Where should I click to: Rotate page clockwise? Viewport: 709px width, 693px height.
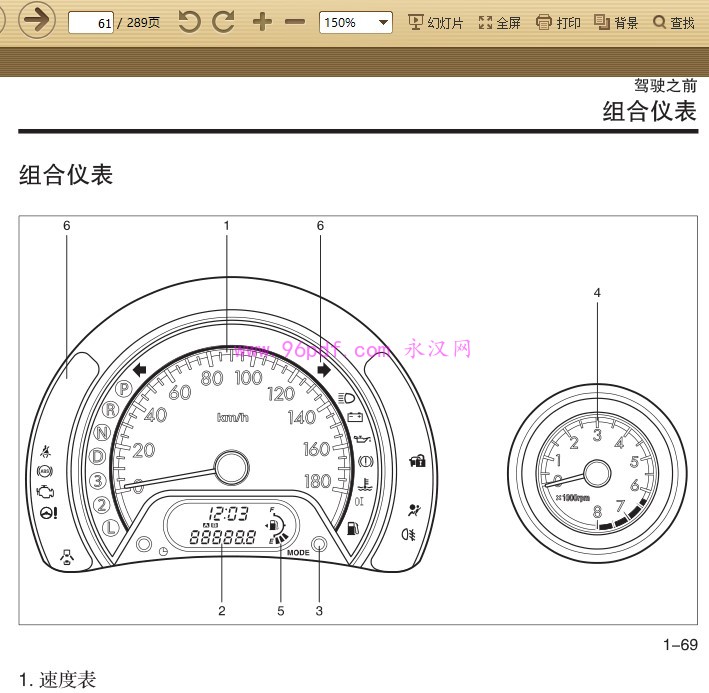tap(224, 22)
